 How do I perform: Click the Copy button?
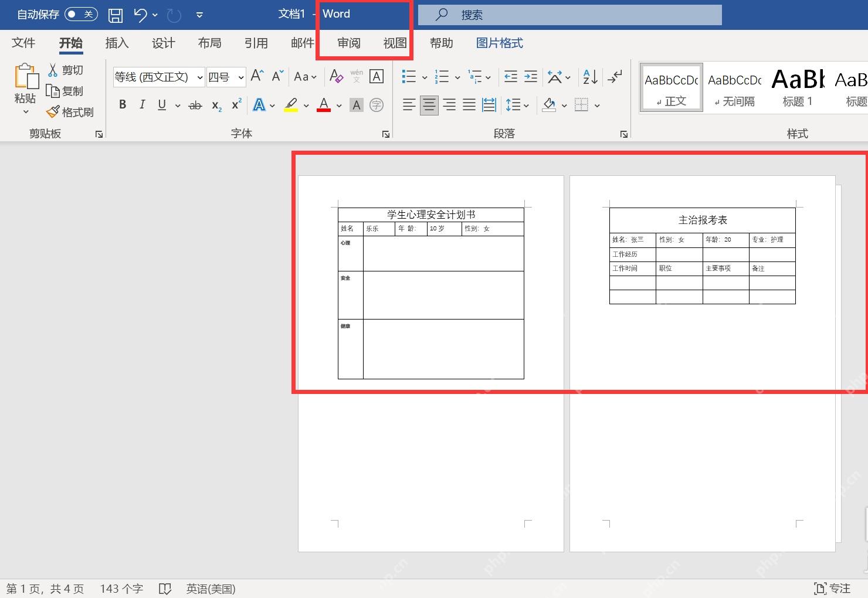65,91
